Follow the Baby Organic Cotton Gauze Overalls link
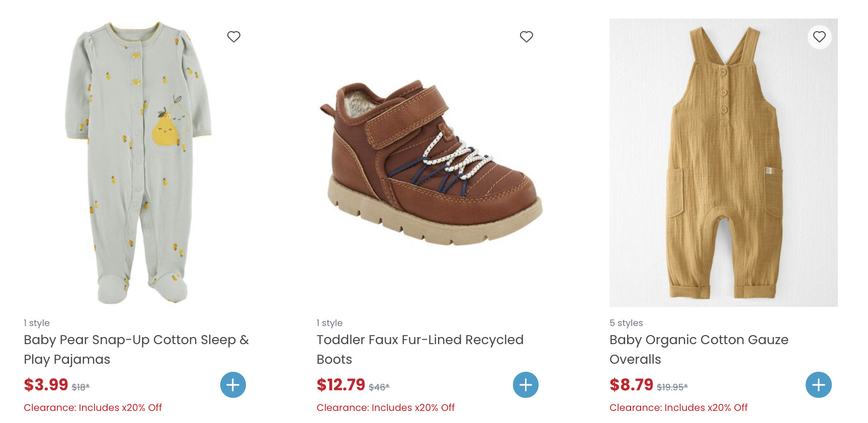 (x=699, y=349)
